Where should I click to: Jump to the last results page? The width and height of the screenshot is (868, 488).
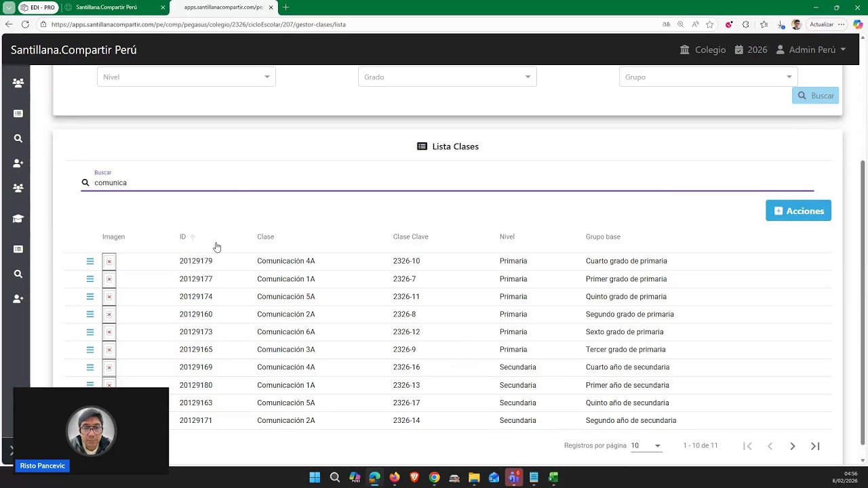[x=815, y=446]
